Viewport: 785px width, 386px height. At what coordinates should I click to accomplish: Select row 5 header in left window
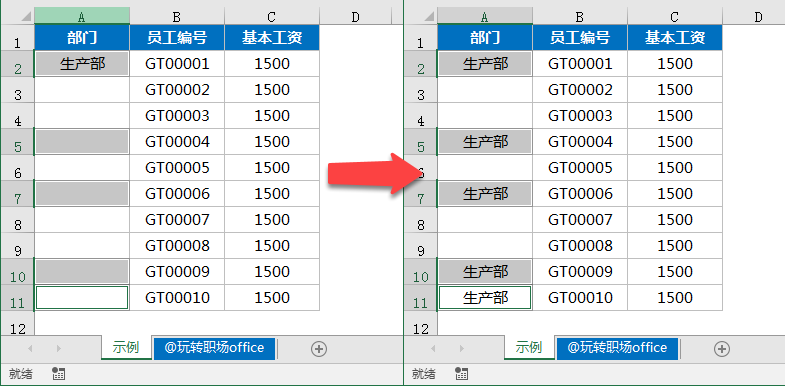click(17, 142)
